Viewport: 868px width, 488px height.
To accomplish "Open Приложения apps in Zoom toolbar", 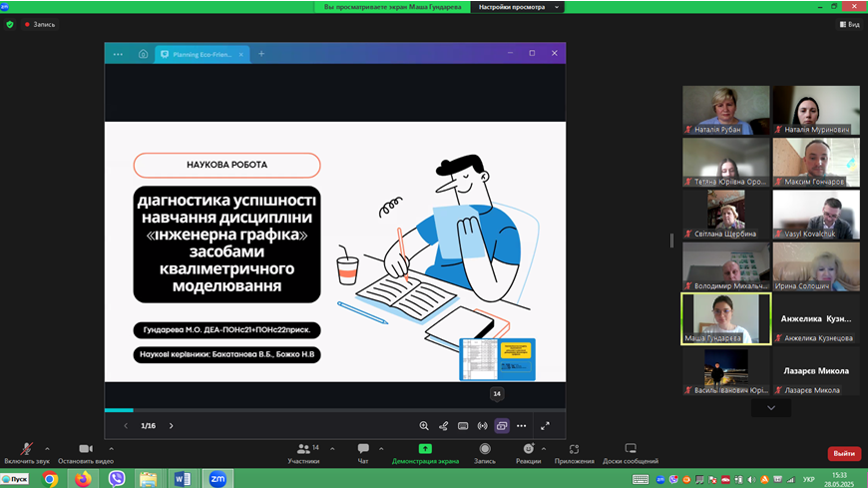I will pos(575,450).
